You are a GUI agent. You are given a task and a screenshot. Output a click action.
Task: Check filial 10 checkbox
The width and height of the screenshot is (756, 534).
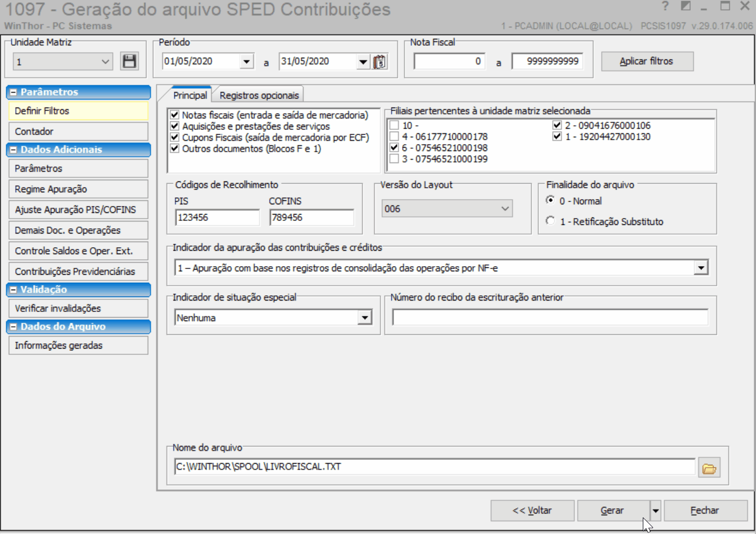(x=394, y=125)
